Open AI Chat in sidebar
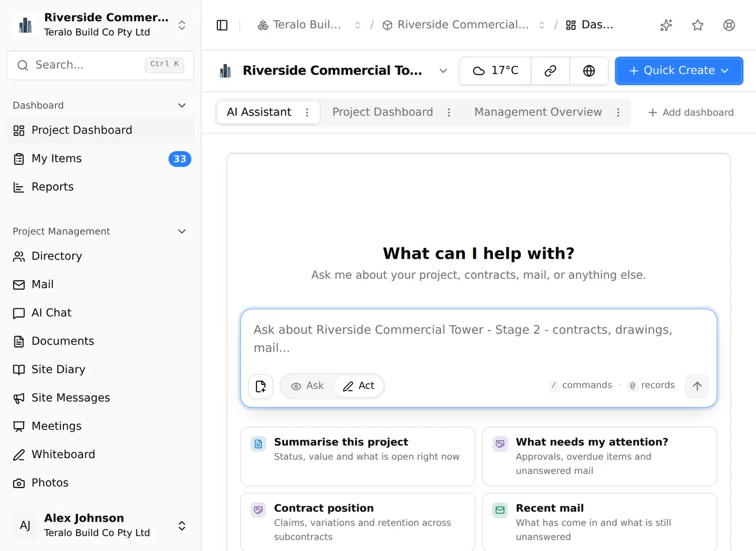The image size is (756, 551). (100, 312)
